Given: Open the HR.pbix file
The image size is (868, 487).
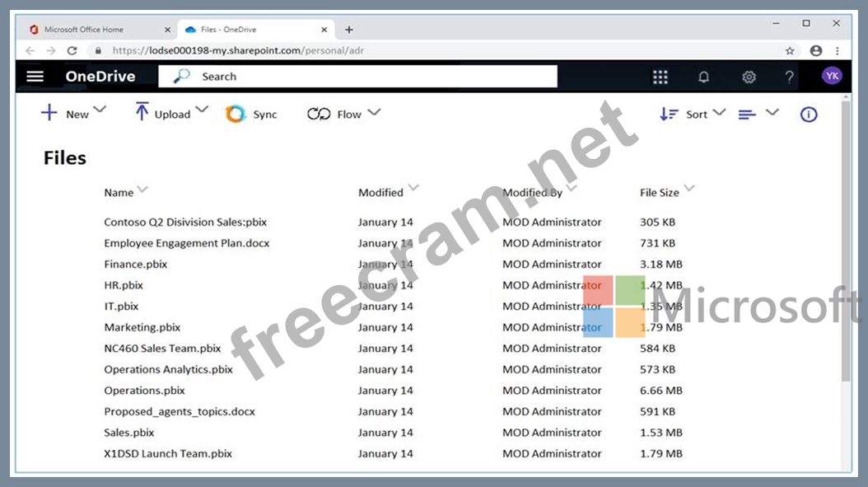Looking at the screenshot, I should coord(124,285).
